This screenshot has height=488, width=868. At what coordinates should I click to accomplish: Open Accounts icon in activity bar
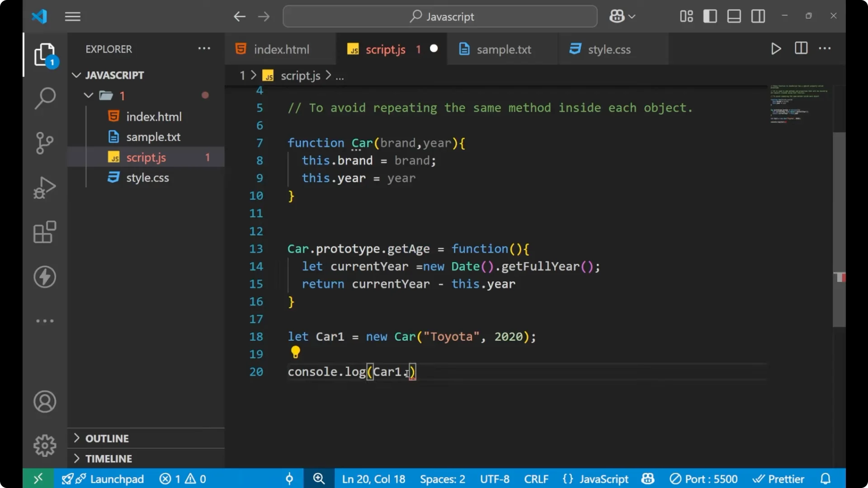44,402
